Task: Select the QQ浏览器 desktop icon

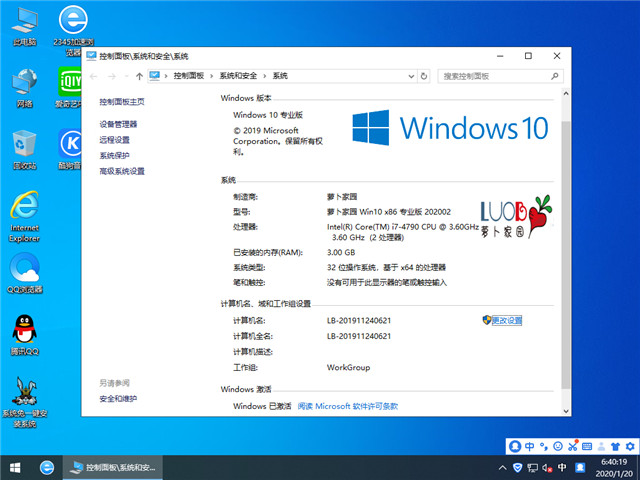Action: click(24, 273)
